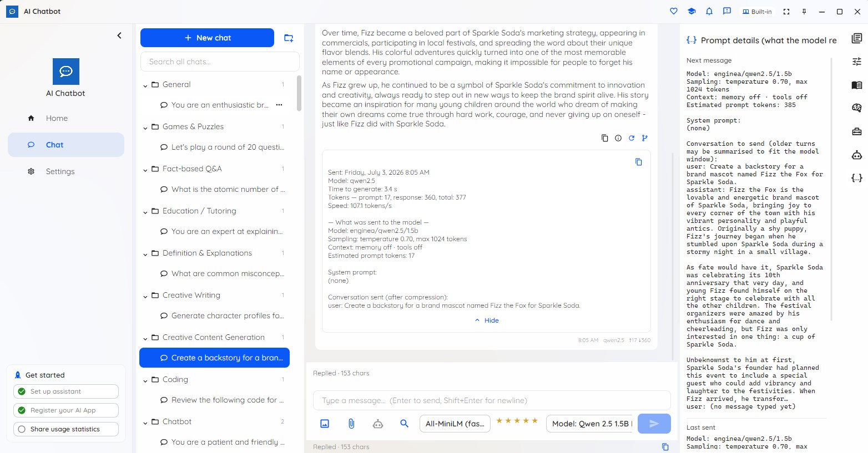
Task: Collapse the Coding folder
Action: (145, 380)
